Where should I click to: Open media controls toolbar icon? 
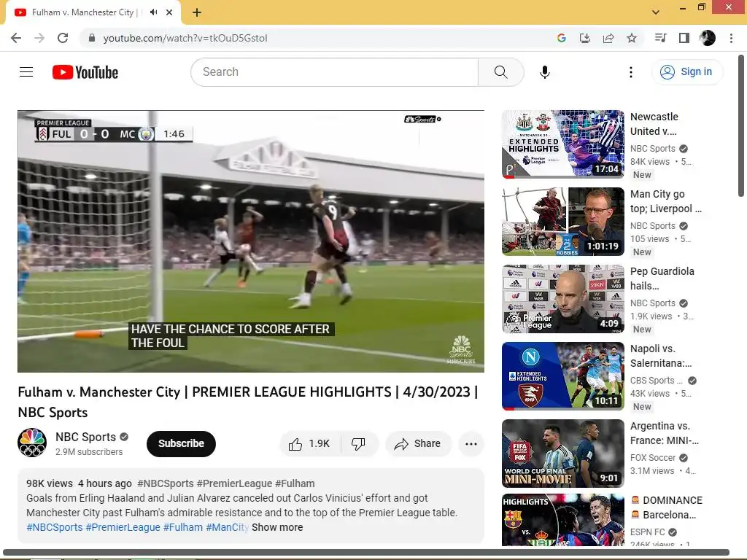(660, 38)
